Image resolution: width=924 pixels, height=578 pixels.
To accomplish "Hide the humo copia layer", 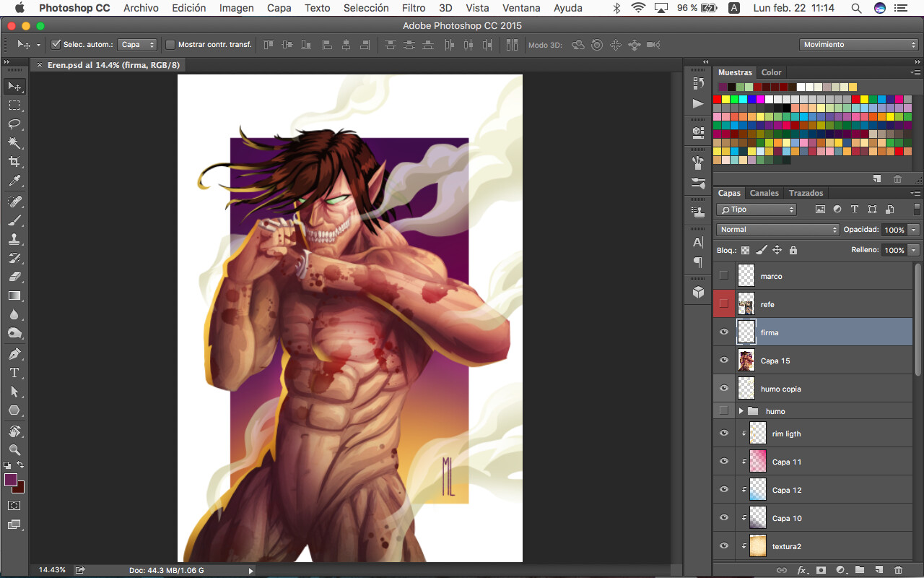I will 724,389.
